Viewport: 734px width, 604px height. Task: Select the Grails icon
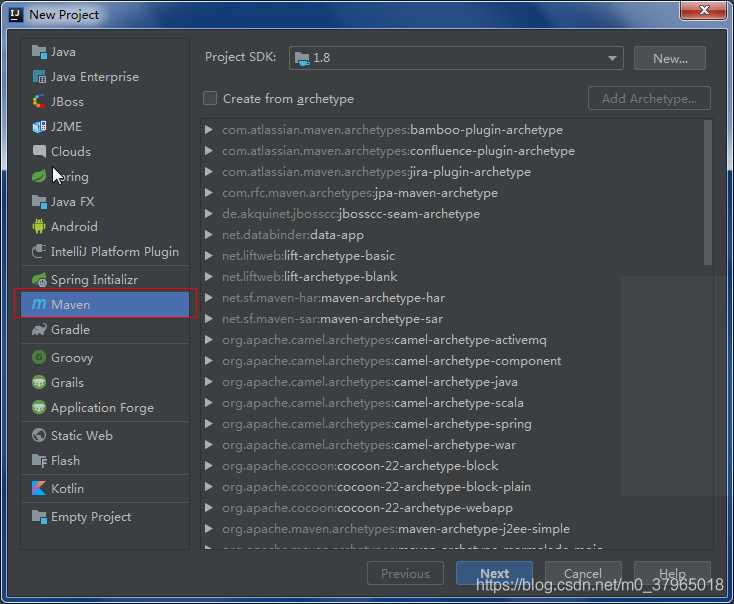[x=39, y=383]
